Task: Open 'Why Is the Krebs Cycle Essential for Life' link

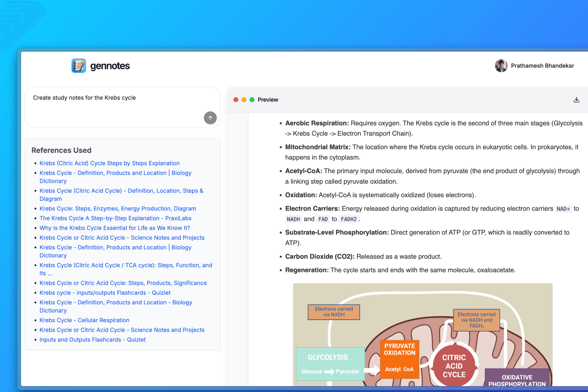Action: coord(115,228)
